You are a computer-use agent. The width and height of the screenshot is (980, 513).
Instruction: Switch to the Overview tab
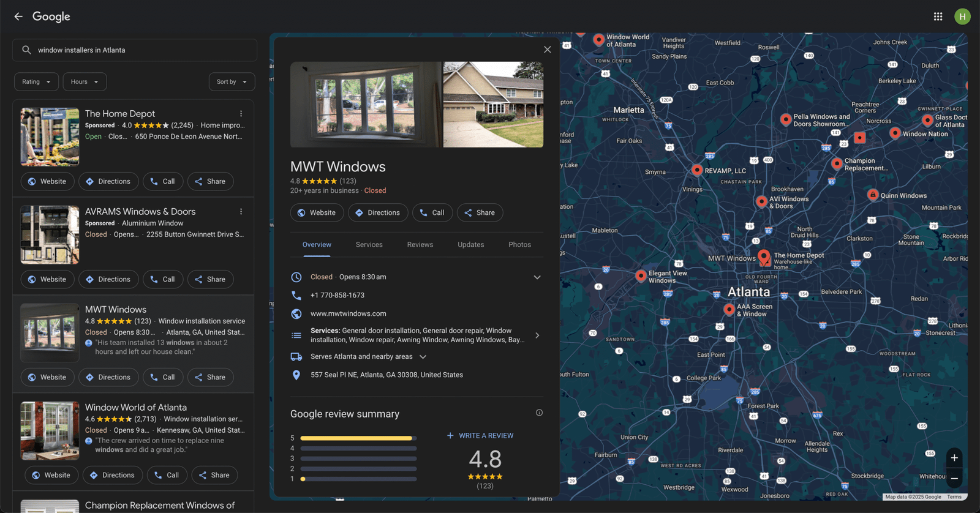317,245
